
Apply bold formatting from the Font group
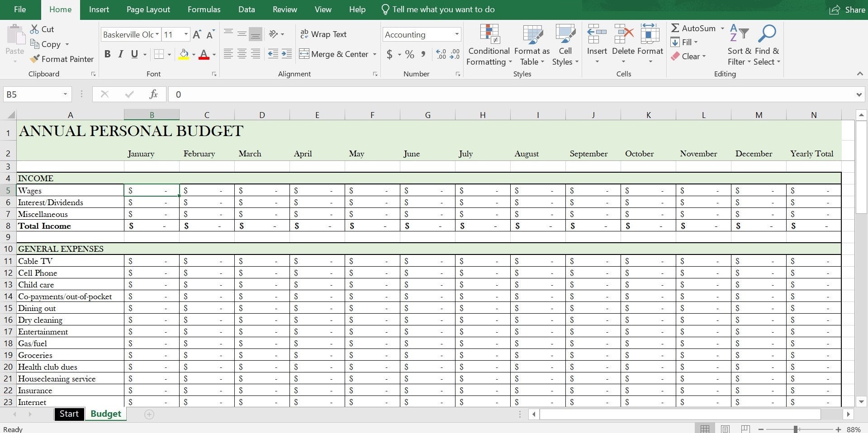(107, 54)
